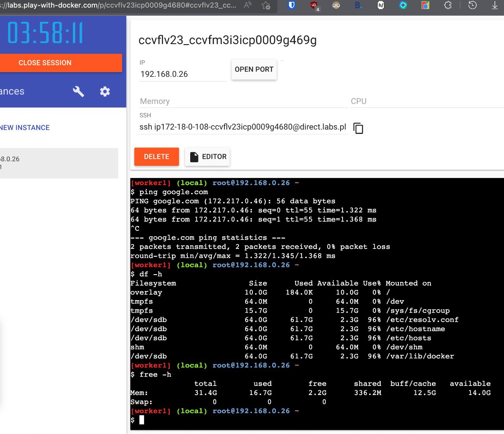Click the Bitwarden shield extension icon
Image resolution: width=504 pixels, height=434 pixels.
click(x=291, y=6)
